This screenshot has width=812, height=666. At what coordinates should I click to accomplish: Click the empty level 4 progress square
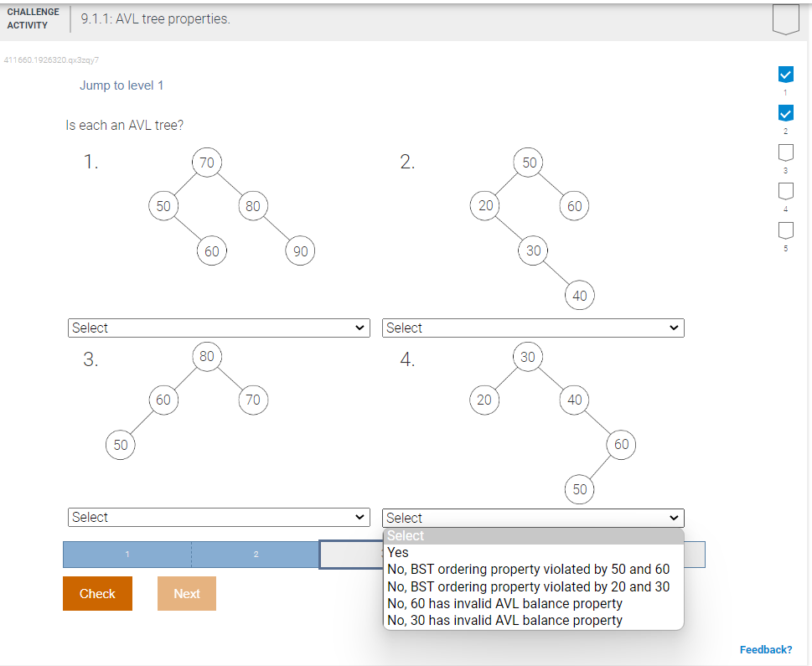[785, 191]
